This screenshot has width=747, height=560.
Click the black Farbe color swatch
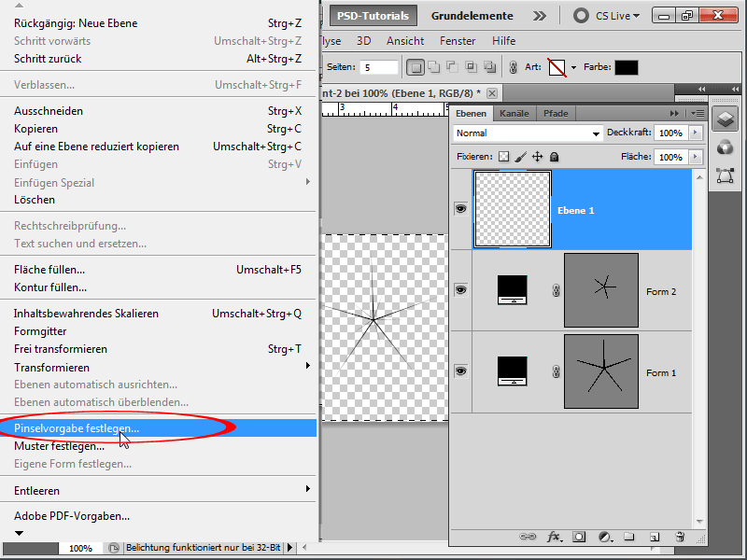[x=626, y=67]
